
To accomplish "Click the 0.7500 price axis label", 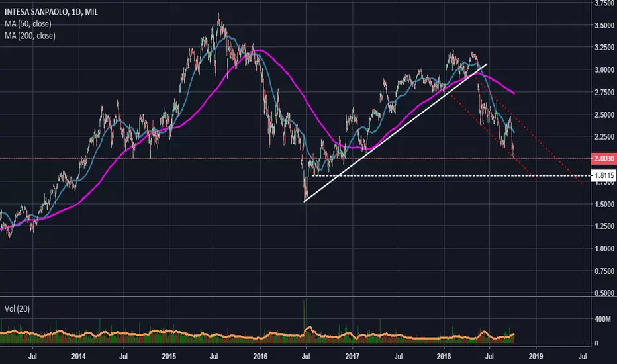I will [x=604, y=271].
